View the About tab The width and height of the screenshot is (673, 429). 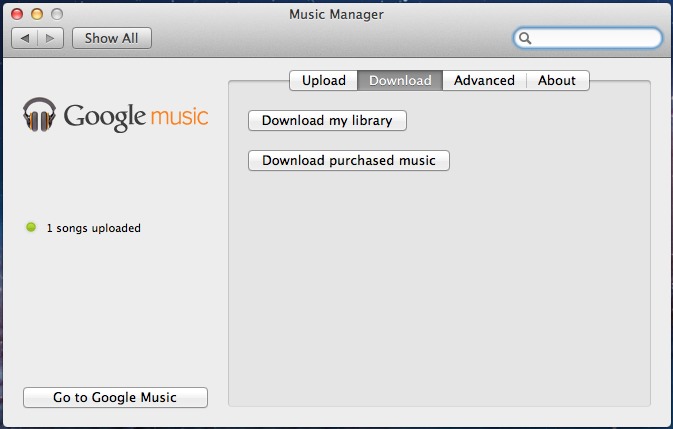[557, 80]
